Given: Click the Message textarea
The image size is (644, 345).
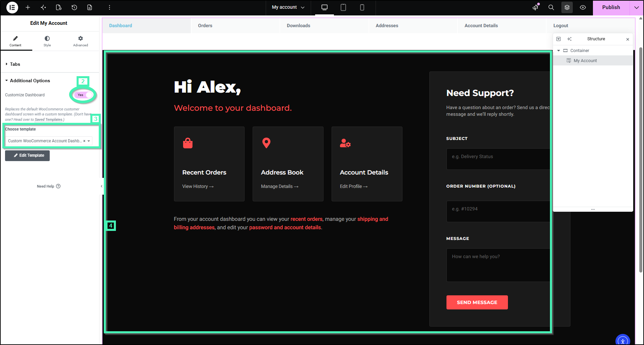Looking at the screenshot, I should [x=498, y=265].
